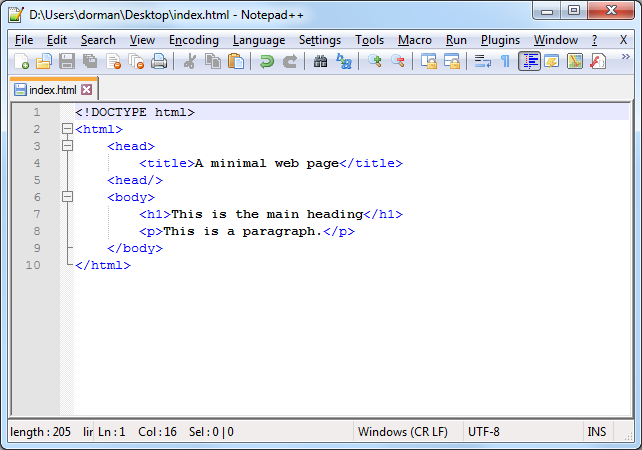This screenshot has height=450, width=642.
Task: Undo the last action with green arrow
Action: coord(267,61)
